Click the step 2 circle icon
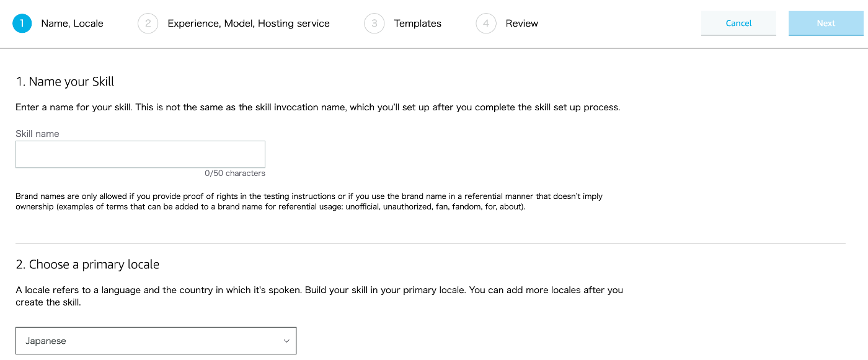This screenshot has width=868, height=360. click(x=148, y=24)
